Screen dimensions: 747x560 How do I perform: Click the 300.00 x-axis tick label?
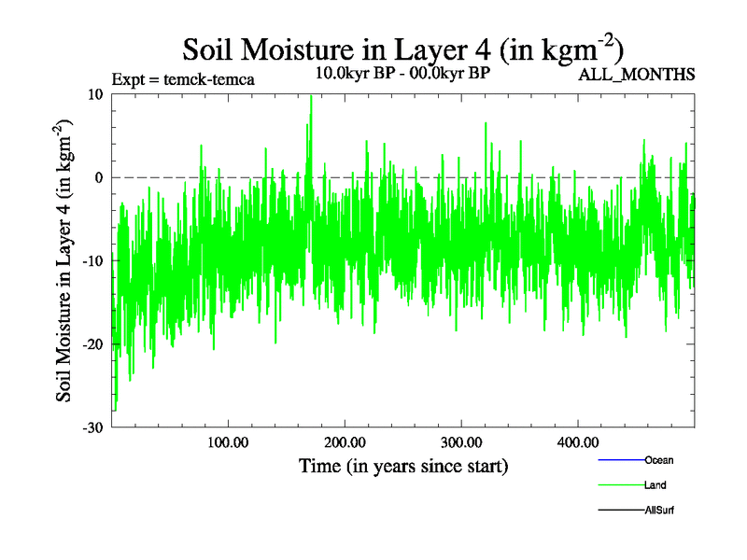coord(461,441)
